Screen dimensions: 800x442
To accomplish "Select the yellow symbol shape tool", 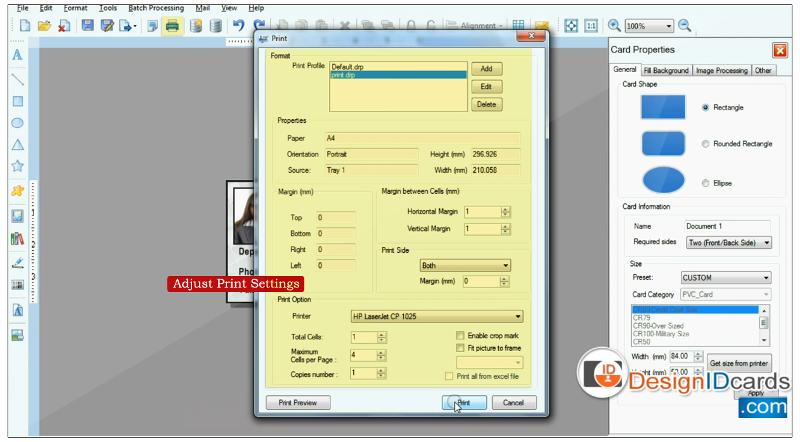I will click(17, 190).
